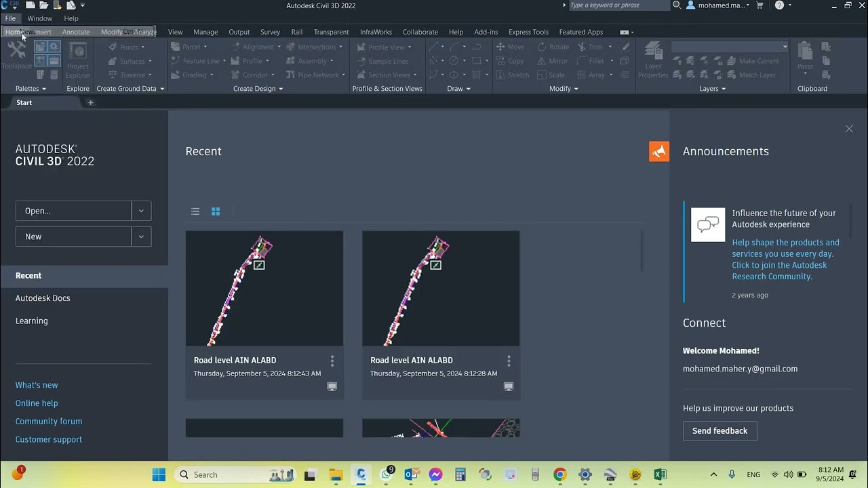
Task: Open first Road level AIN ALABD thumbnail
Action: click(264, 289)
